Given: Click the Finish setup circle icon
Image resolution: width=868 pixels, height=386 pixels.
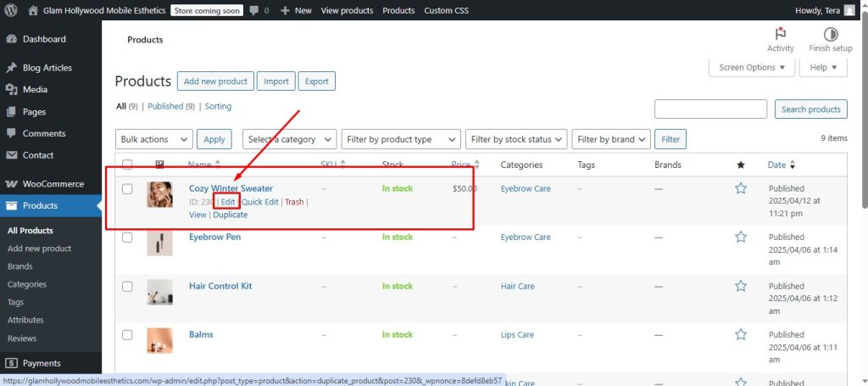Looking at the screenshot, I should click(831, 34).
